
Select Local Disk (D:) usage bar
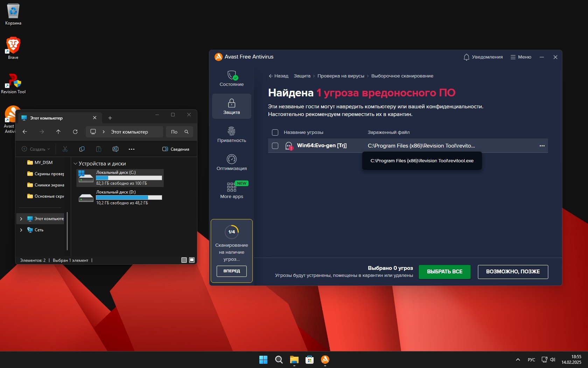coord(129,197)
